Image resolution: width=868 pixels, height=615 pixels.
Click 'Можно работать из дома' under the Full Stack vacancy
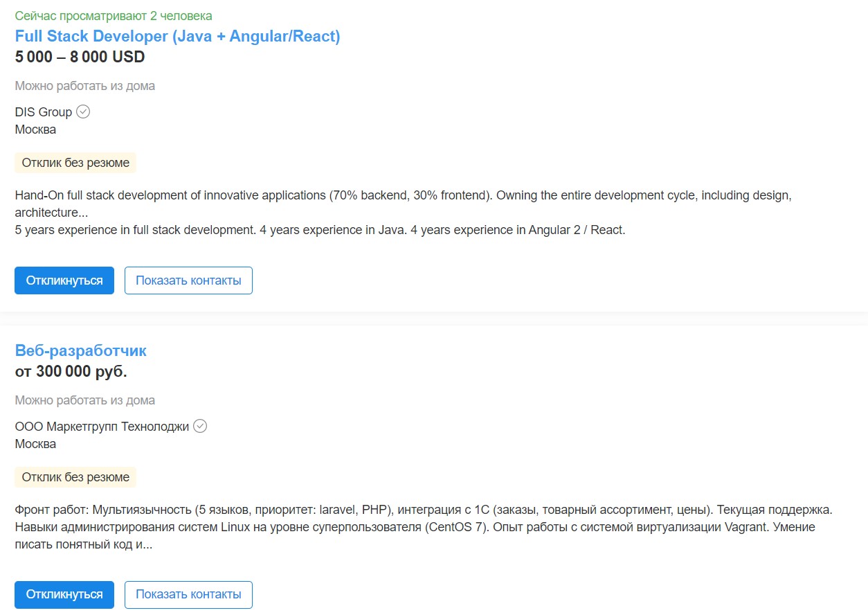tap(84, 86)
